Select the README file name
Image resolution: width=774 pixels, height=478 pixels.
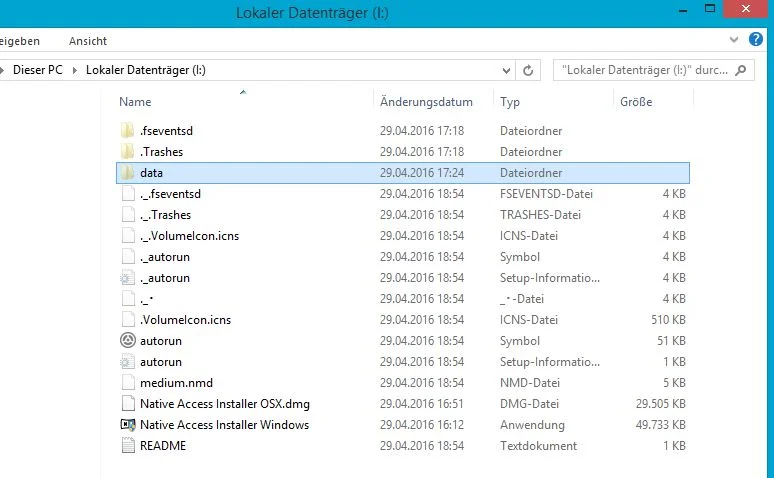(x=163, y=445)
